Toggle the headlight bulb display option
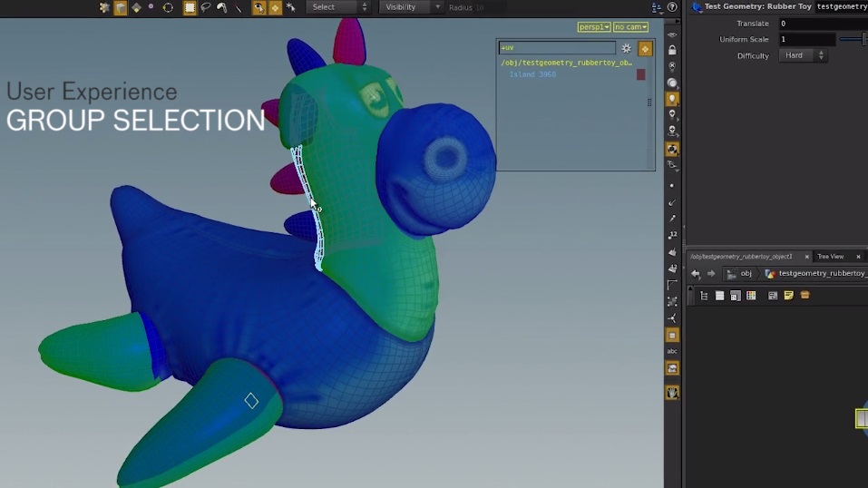The image size is (868, 488). click(672, 98)
